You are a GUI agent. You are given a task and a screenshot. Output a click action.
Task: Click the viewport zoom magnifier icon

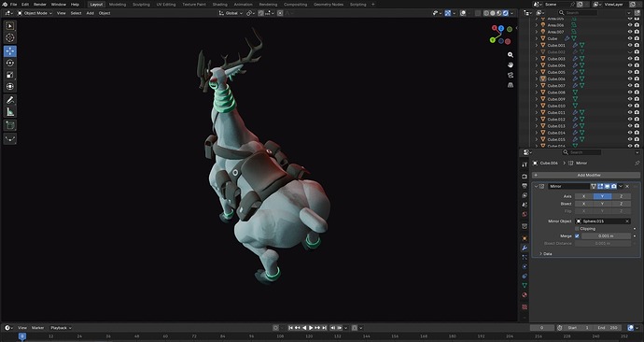click(x=511, y=55)
